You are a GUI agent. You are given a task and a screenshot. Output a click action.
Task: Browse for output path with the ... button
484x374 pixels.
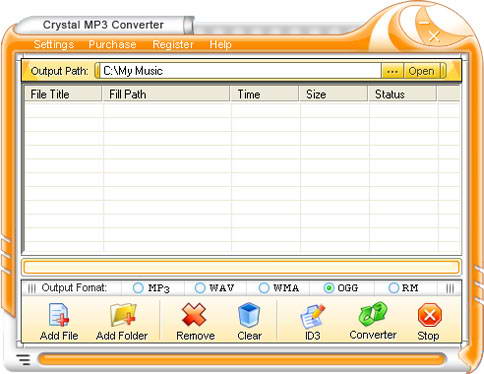pos(392,71)
